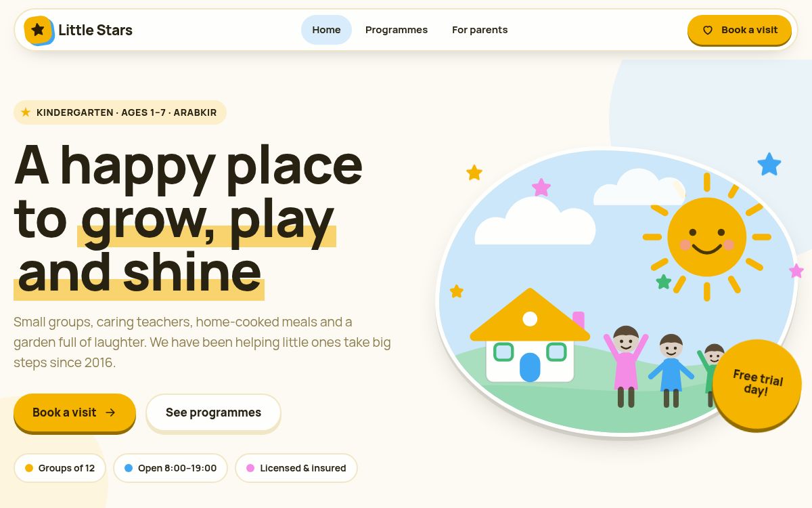
Task: Click the star icon in Kindergarten badge
Action: 26,112
